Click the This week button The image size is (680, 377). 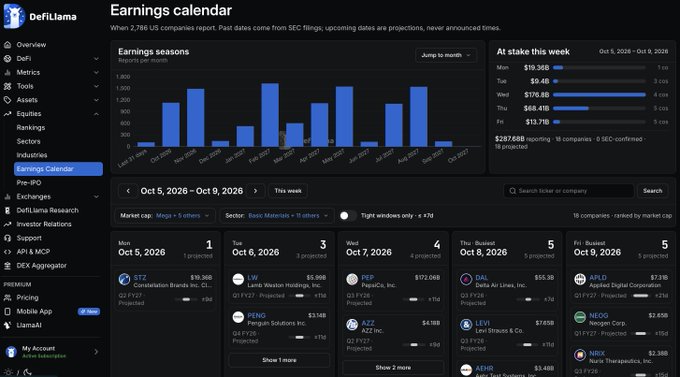(x=288, y=191)
